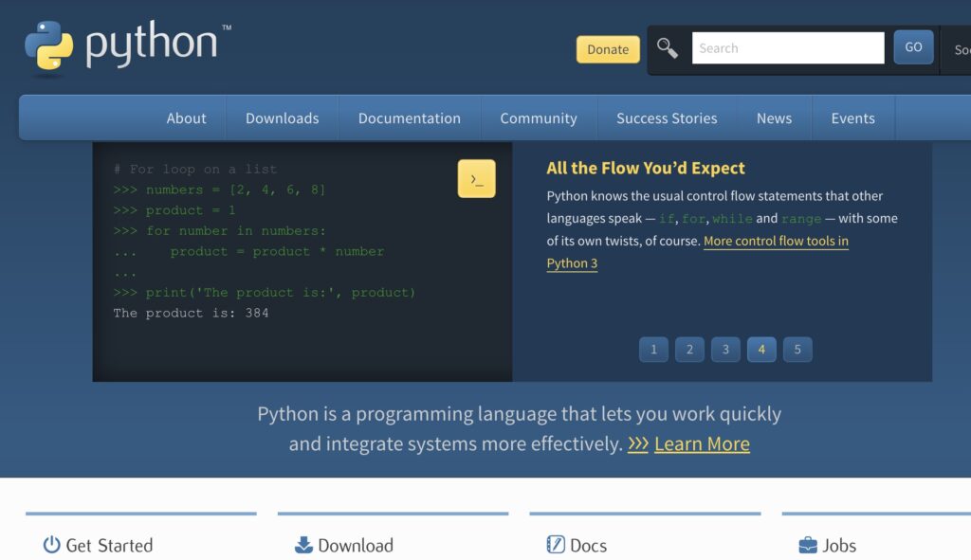The width and height of the screenshot is (971, 560).
Task: Click the 'while' keyword in the description
Action: coord(733,219)
